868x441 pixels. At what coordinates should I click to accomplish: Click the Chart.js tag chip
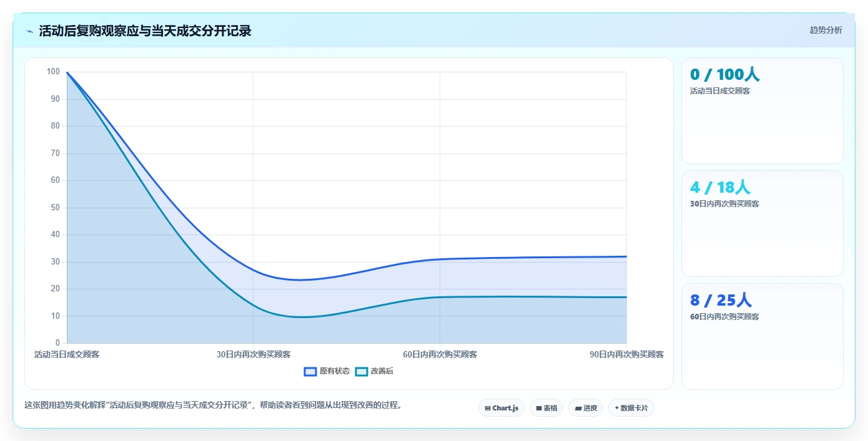tap(501, 408)
